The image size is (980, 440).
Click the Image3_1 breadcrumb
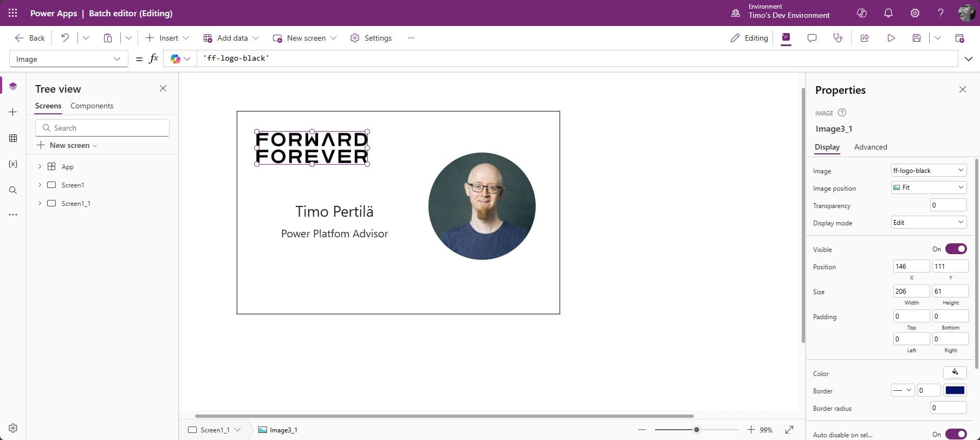click(x=278, y=430)
